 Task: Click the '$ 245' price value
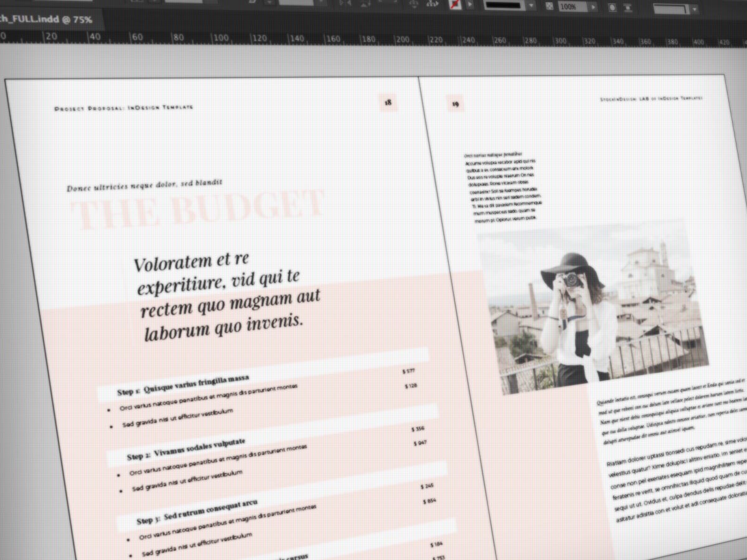[x=427, y=485]
